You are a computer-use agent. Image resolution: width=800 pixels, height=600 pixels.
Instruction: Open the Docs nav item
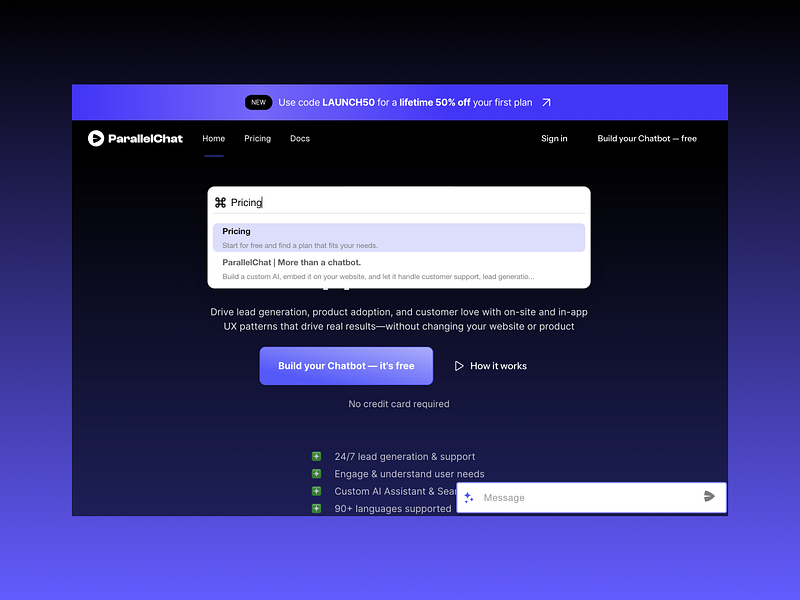coord(300,138)
